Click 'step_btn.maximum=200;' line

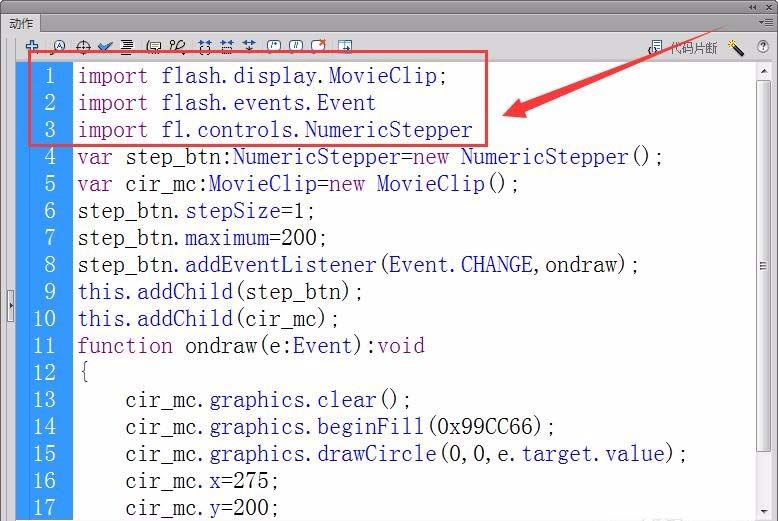coord(202,238)
